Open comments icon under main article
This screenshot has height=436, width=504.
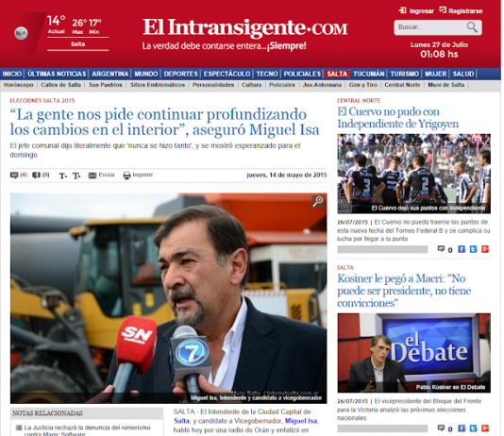(x=14, y=176)
